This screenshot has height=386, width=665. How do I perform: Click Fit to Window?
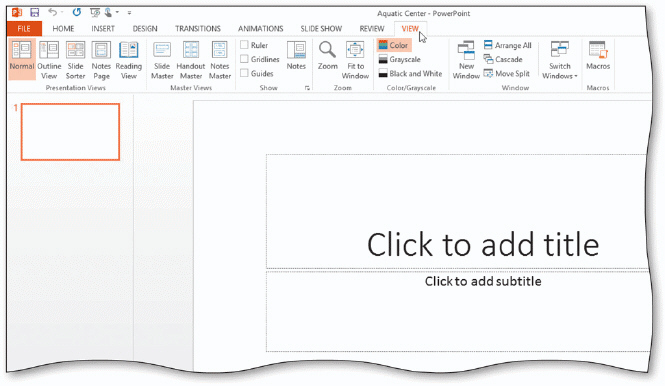click(x=355, y=60)
